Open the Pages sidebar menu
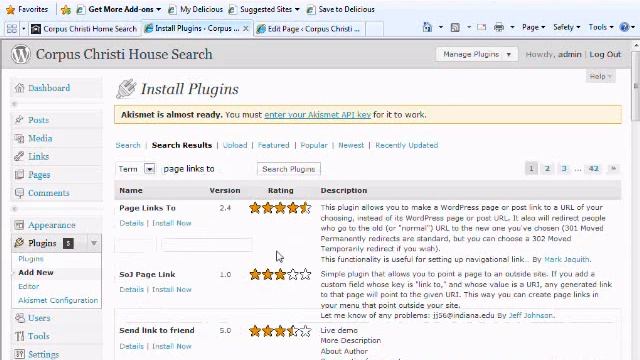Viewport: 640px width, 360px height. 39,175
